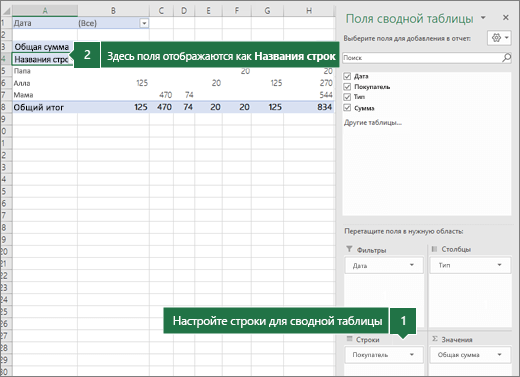Click the Папа row label

coord(22,71)
